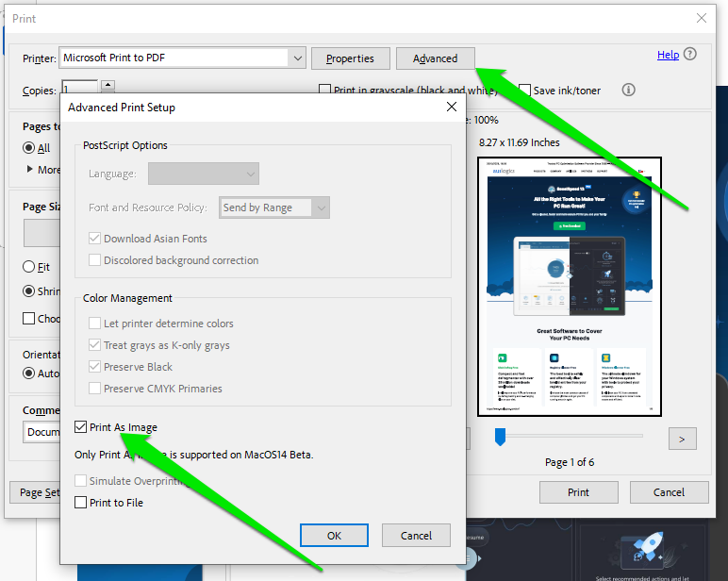Viewport: 728px width, 581px height.
Task: Cancel the Print dialog
Action: (x=669, y=492)
